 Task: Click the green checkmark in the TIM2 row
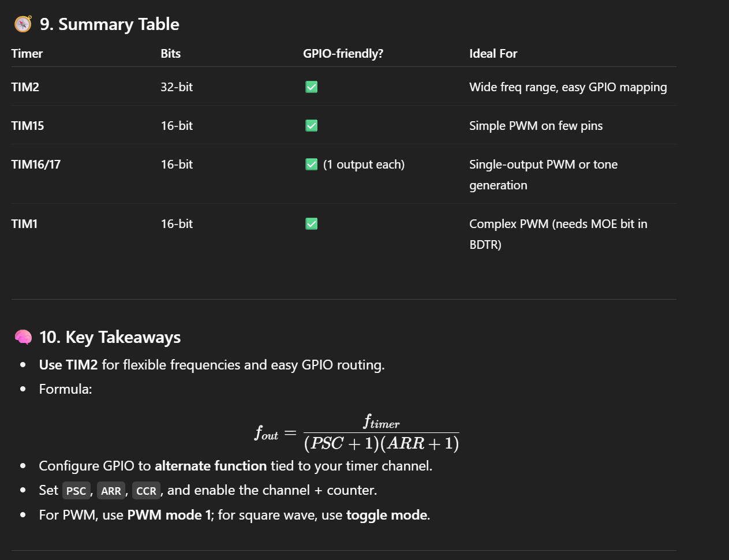click(x=312, y=87)
